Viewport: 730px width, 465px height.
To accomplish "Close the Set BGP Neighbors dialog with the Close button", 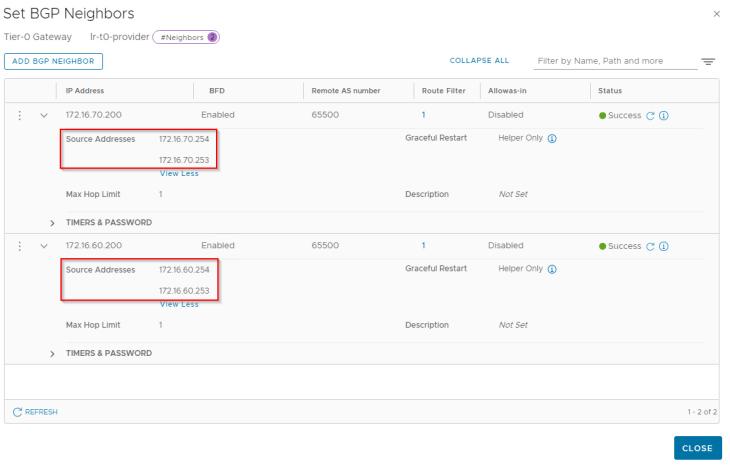I will [697, 448].
